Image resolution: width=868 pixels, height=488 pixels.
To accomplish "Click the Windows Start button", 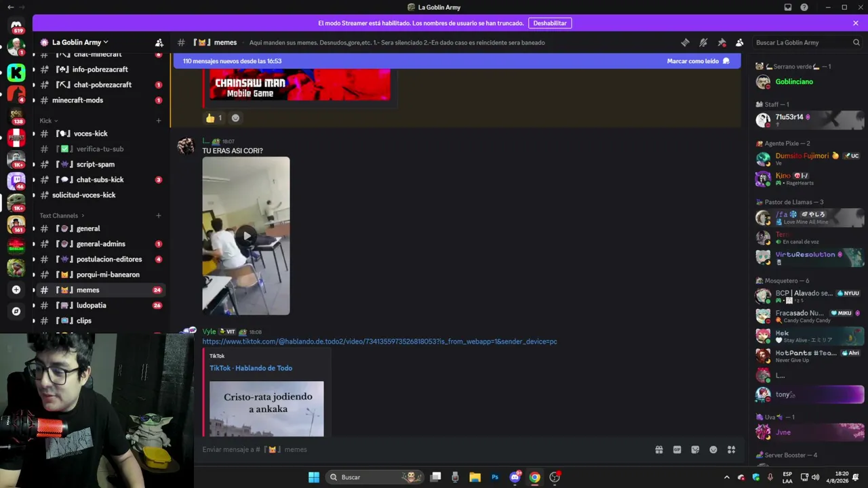I will tap(314, 477).
